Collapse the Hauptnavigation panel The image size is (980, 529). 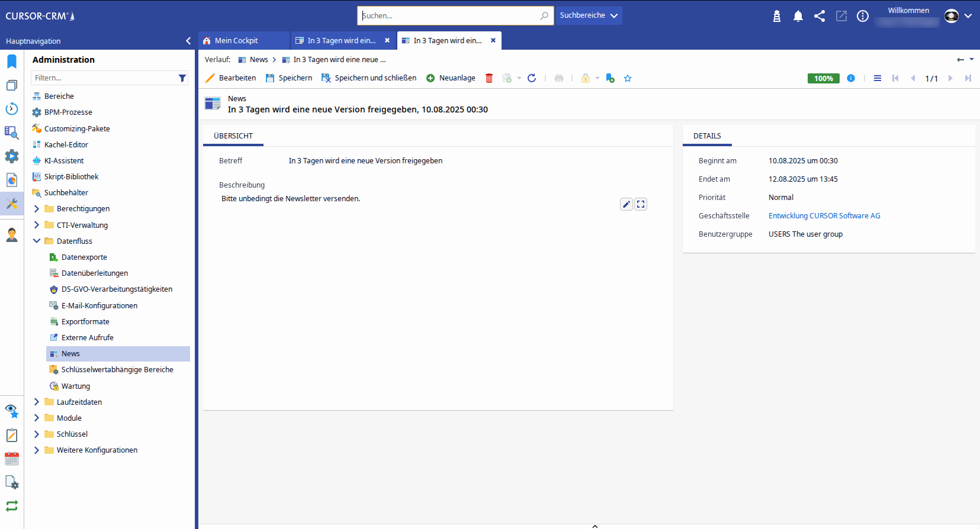coord(188,41)
